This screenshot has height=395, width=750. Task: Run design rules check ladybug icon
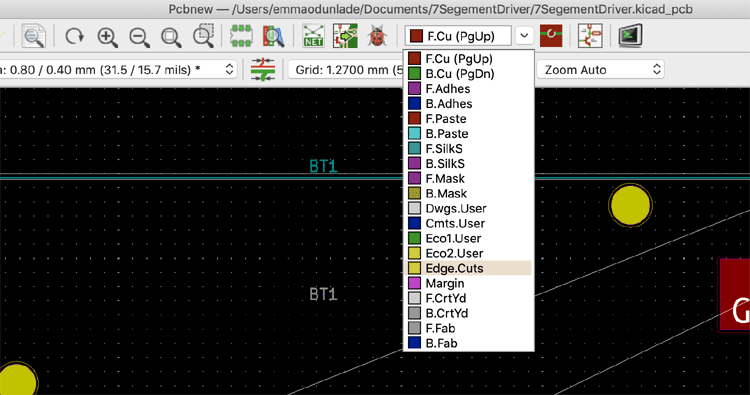click(377, 36)
